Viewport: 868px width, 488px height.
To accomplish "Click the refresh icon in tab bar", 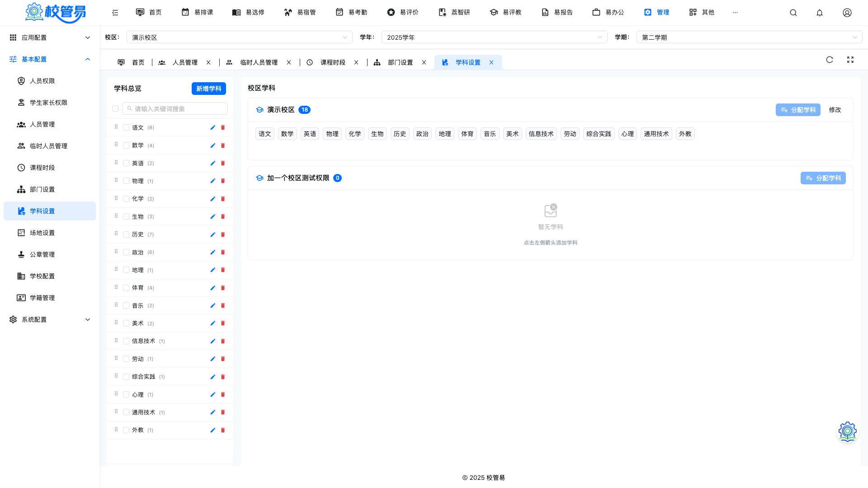I will point(830,60).
